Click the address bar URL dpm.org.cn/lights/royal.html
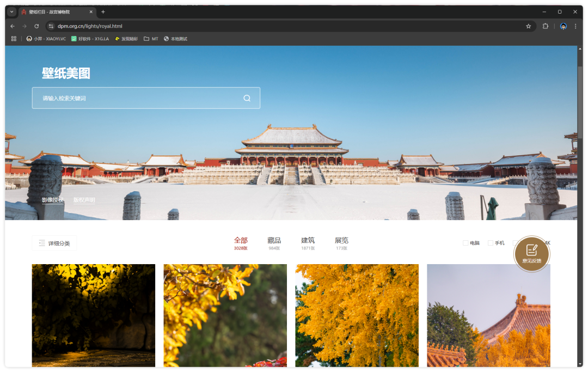Screen dimensions: 588x372 tap(90, 26)
